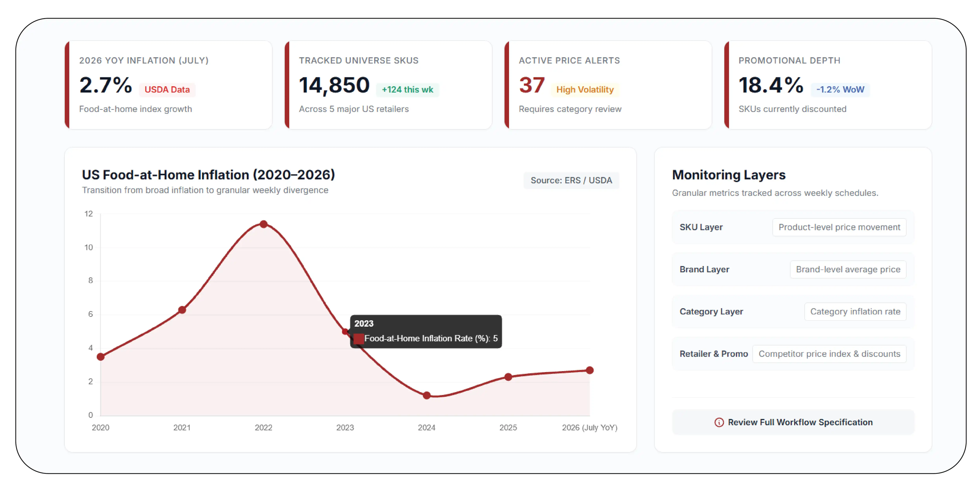Click Requires category review caption

[x=570, y=109]
